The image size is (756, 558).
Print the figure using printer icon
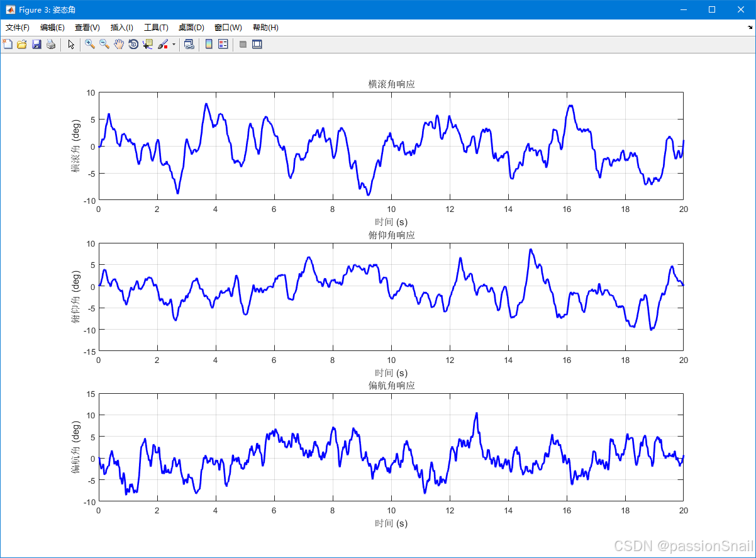click(x=51, y=44)
